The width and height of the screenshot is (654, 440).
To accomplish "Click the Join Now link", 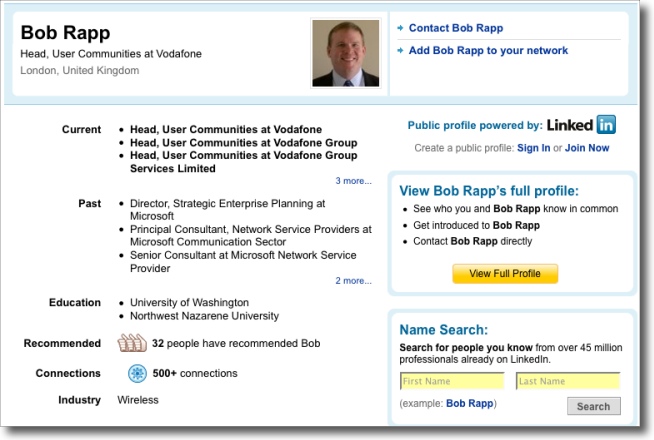I will (587, 148).
